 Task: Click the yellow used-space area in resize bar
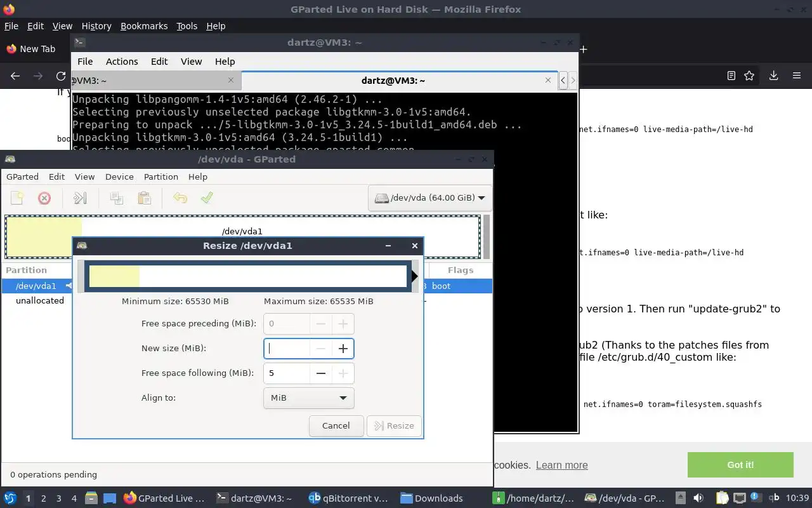pyautogui.click(x=114, y=276)
